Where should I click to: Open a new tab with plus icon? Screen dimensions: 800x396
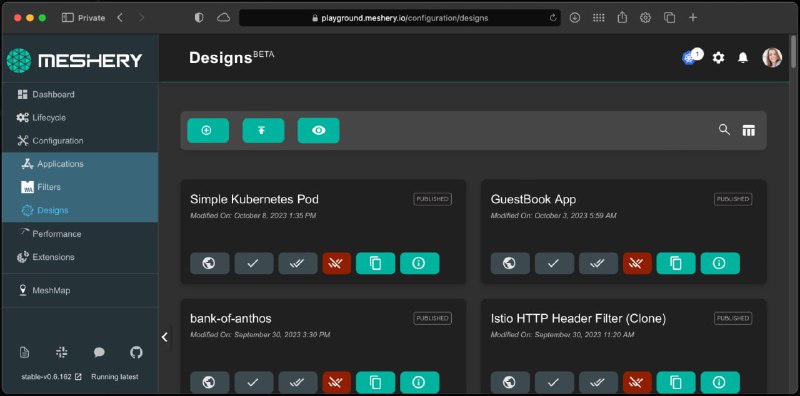click(x=693, y=18)
